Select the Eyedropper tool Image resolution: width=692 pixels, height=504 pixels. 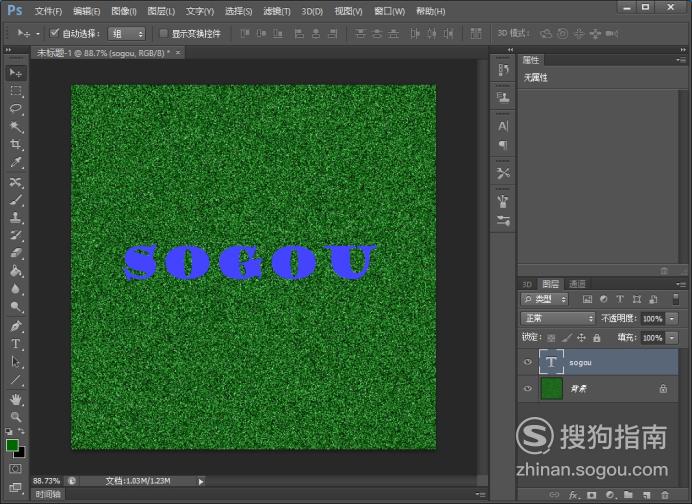click(16, 162)
